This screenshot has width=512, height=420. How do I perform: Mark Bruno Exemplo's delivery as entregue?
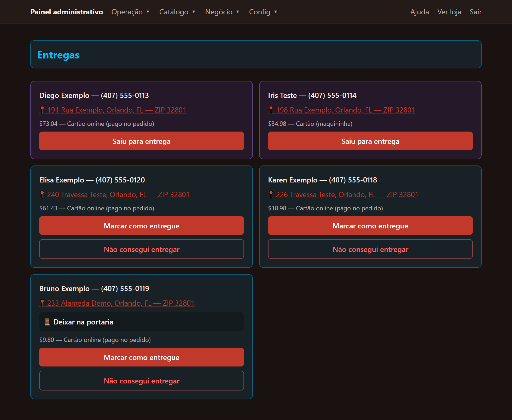(142, 357)
